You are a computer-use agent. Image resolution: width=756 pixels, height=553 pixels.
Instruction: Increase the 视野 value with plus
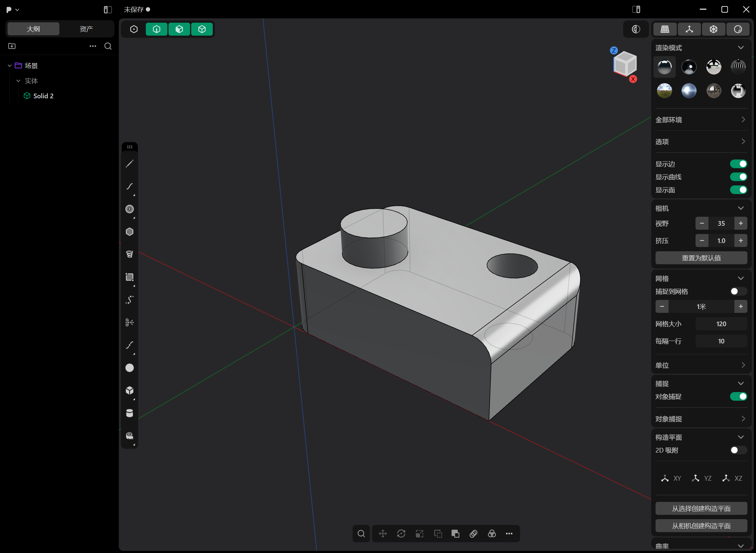(741, 224)
